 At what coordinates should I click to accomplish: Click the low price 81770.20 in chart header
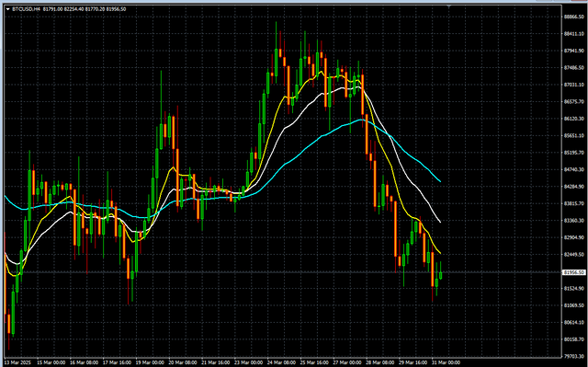[96, 9]
